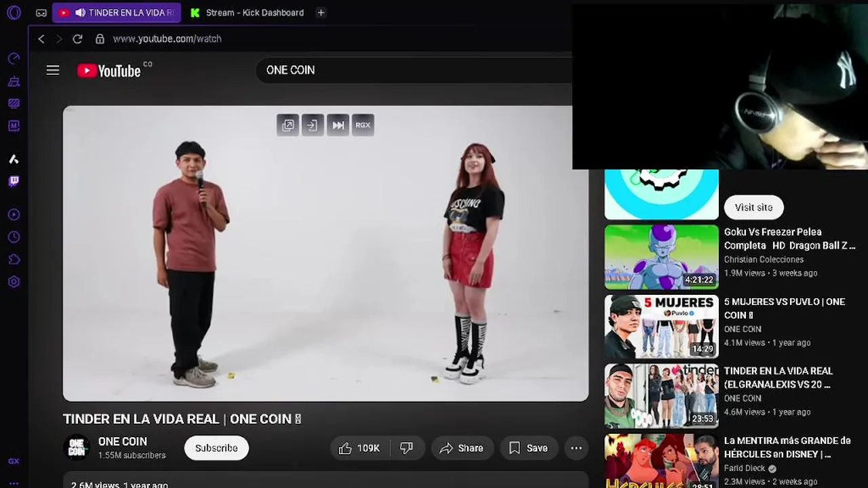Click the striped square sidebar icon
This screenshot has height=488, width=868.
point(14,104)
